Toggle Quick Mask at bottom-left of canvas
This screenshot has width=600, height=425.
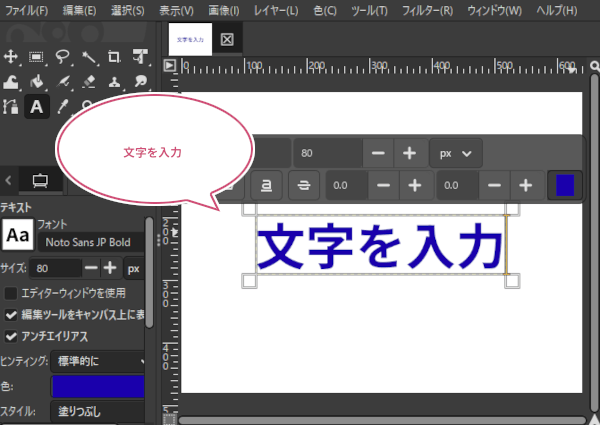[x=169, y=419]
